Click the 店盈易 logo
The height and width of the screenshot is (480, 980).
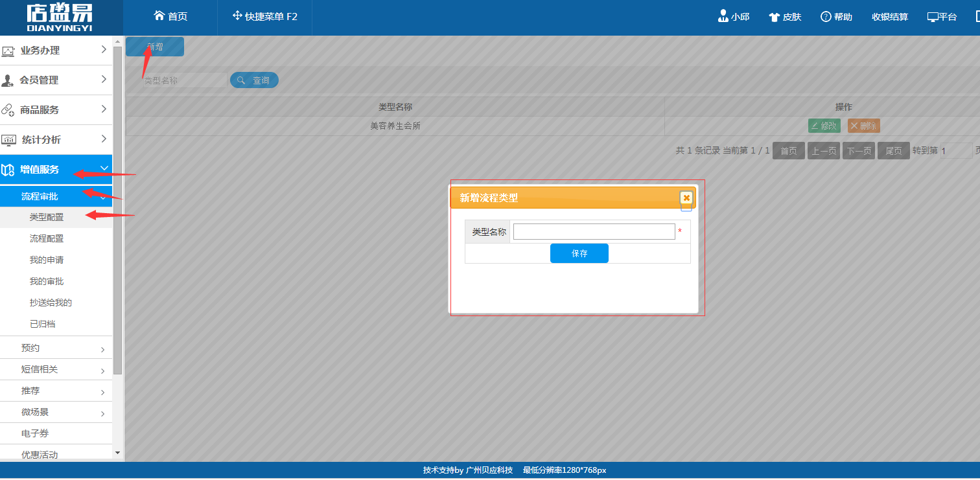tap(60, 17)
